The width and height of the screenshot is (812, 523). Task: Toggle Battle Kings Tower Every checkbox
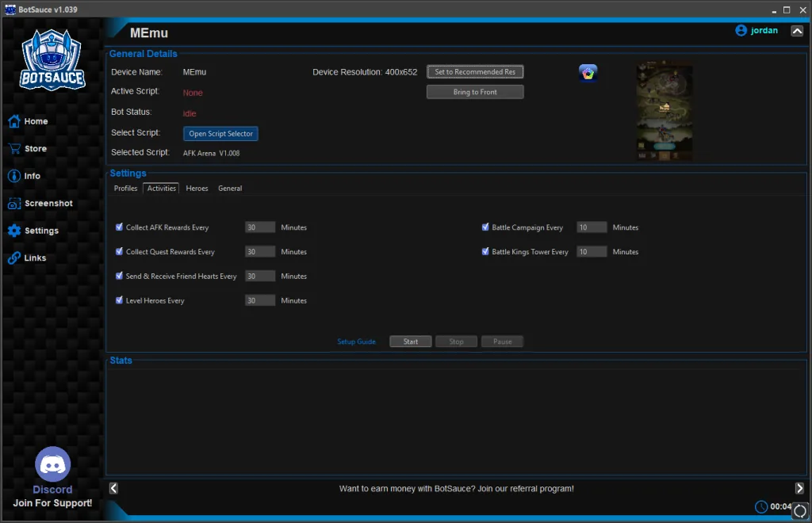[485, 251]
